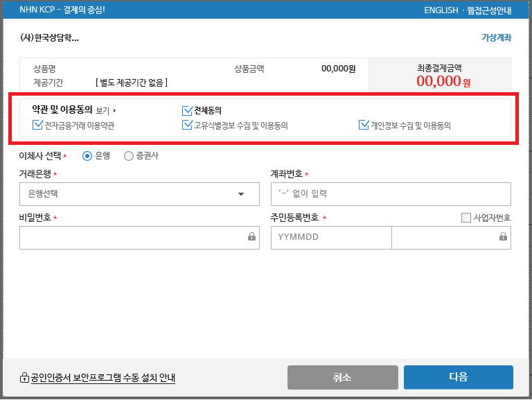Click the 다음 button
The height and width of the screenshot is (400, 532).
tap(459, 377)
